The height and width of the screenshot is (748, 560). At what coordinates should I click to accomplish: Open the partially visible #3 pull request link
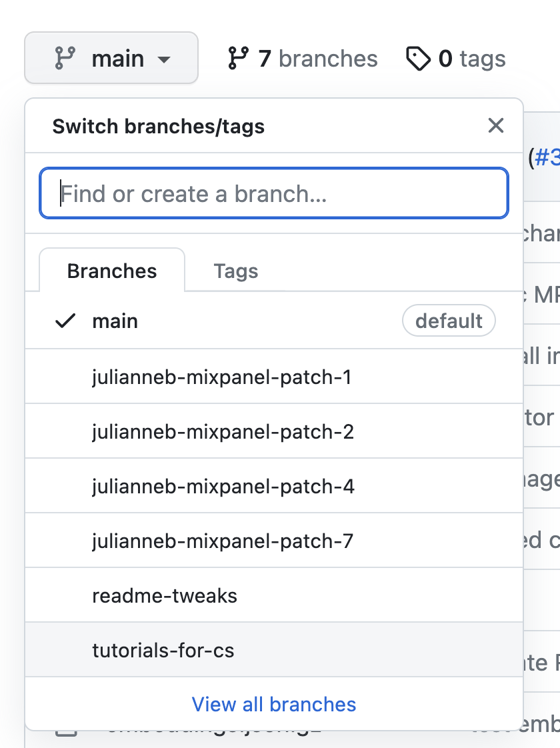point(547,157)
